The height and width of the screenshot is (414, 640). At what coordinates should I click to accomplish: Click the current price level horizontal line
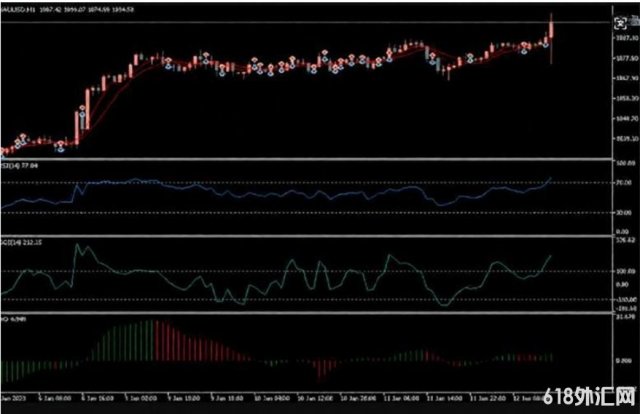tap(300, 23)
